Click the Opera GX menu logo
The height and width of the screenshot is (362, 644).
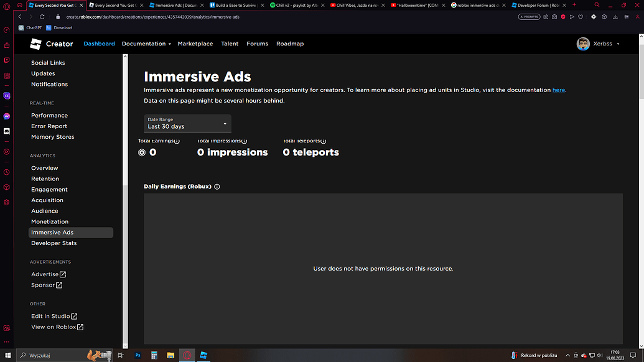click(x=7, y=6)
